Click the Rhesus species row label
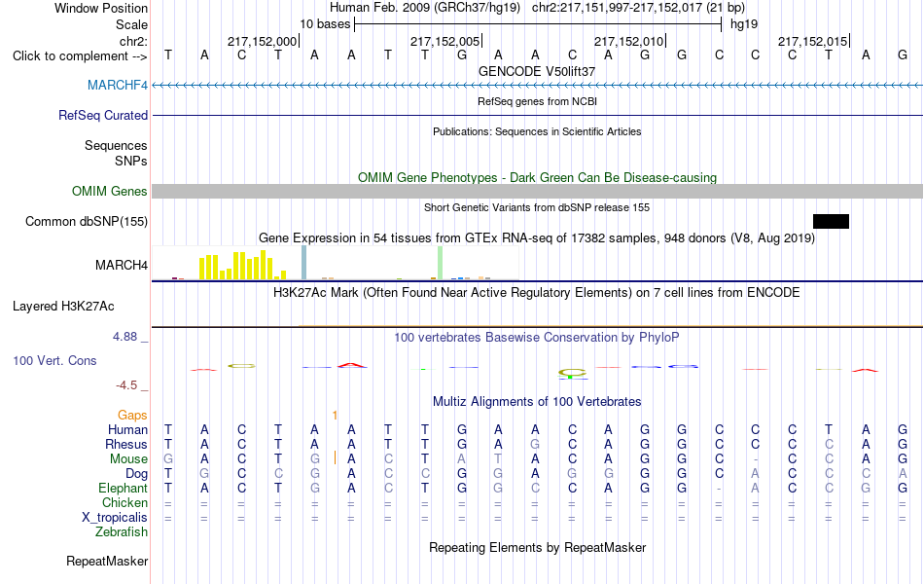This screenshot has width=924, height=584. (x=126, y=444)
